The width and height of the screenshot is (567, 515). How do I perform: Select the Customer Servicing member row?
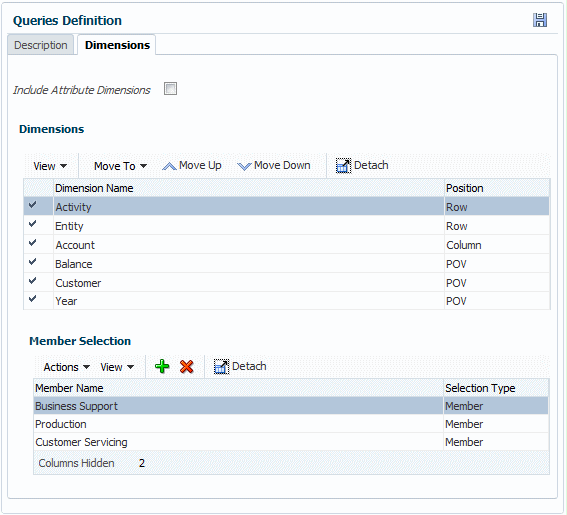[291, 442]
